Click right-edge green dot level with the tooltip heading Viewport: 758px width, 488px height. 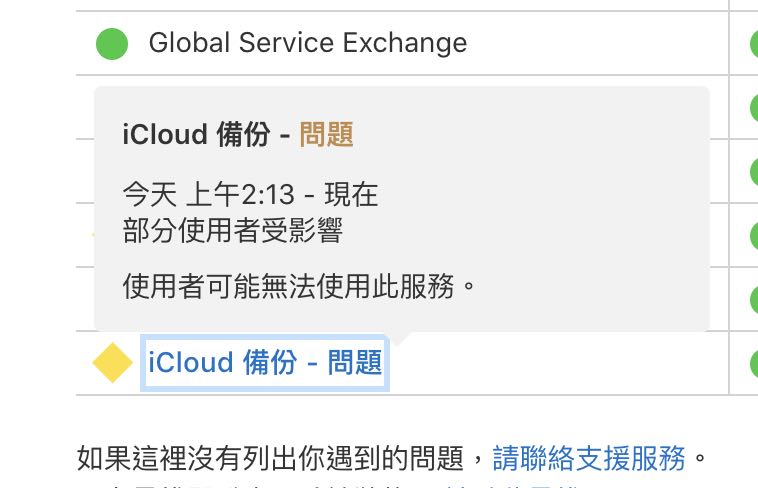click(x=754, y=108)
